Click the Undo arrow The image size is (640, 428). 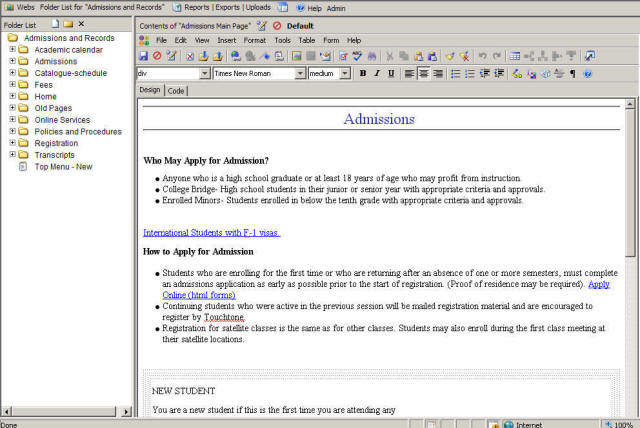click(x=482, y=56)
